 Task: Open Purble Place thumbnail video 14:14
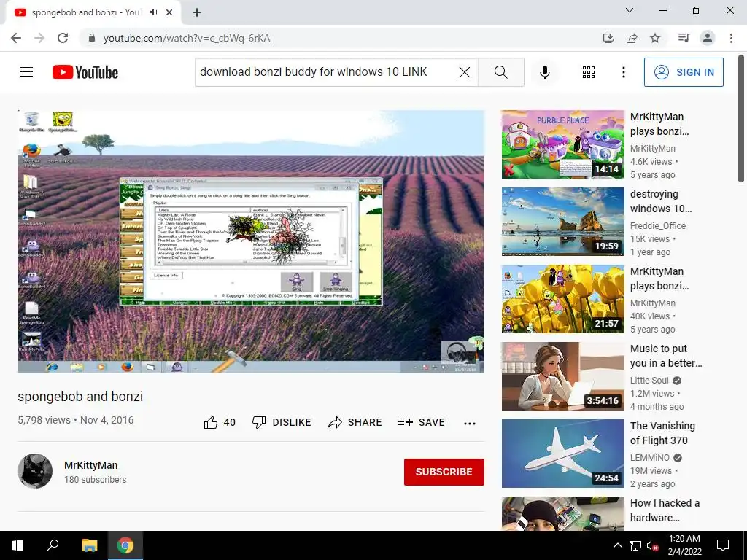(x=562, y=144)
